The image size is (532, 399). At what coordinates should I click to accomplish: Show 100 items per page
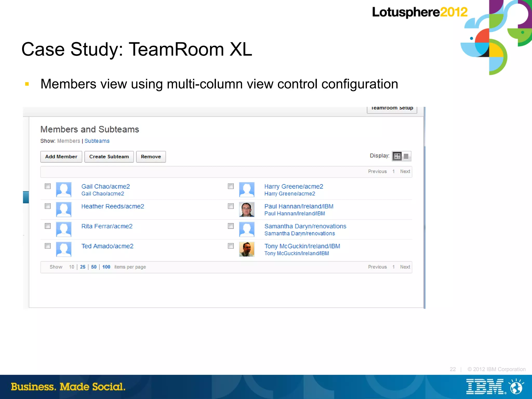(x=106, y=267)
